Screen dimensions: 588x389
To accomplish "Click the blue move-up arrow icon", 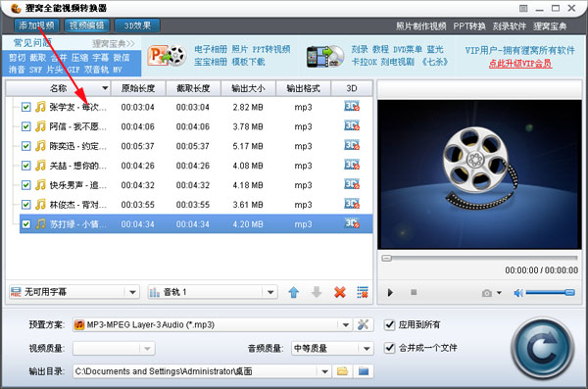I will coord(294,292).
